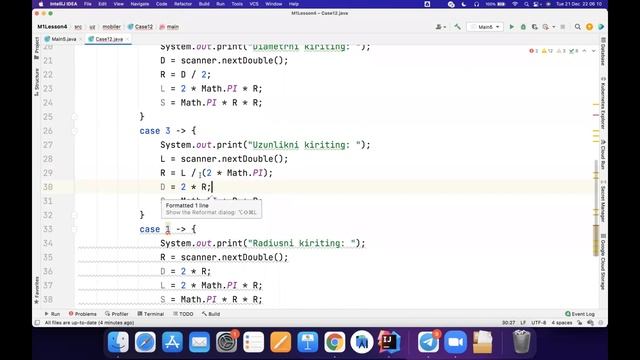Open Finder from the Dock
640x360 pixels.
(118, 342)
